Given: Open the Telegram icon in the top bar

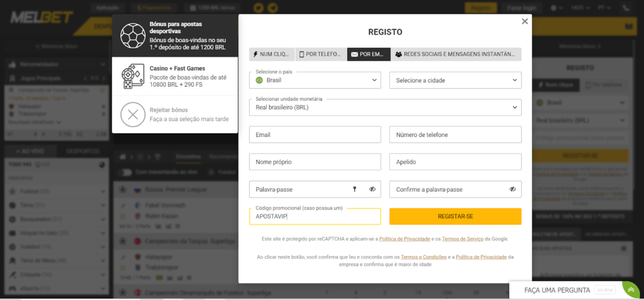Looking at the screenshot, I should (272, 8).
